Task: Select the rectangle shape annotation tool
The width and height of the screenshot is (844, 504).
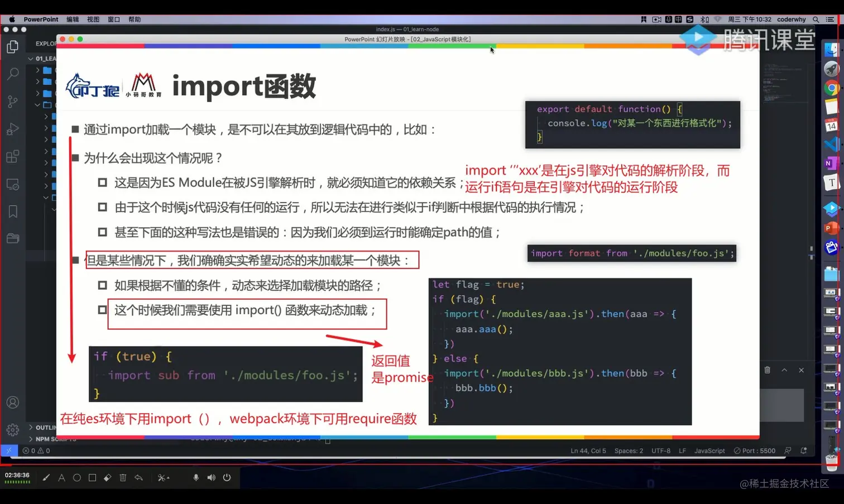Action: 93,478
